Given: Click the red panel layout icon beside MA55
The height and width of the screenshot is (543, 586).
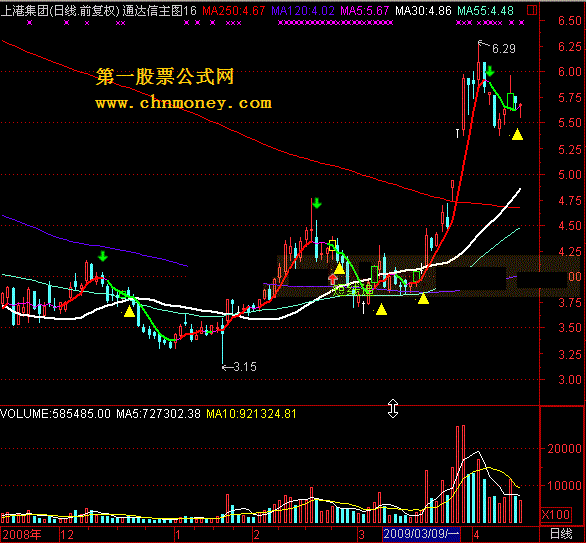Looking at the screenshot, I should coord(532,10).
